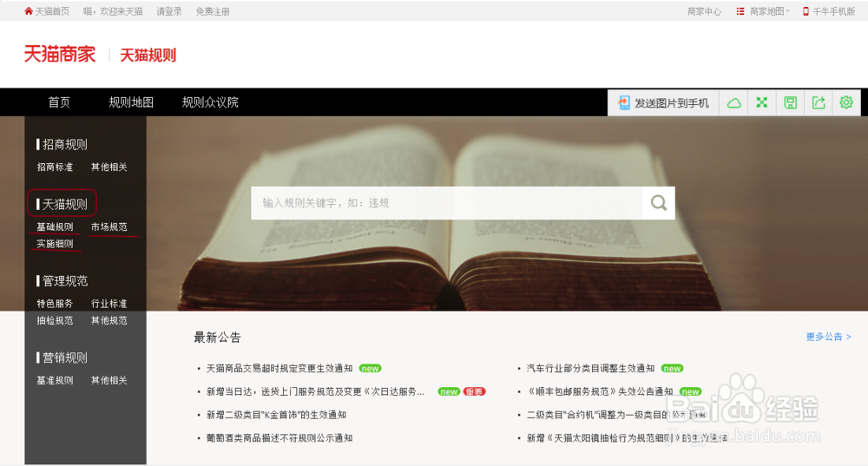Click the 天猫首页 top link
Screen dimensions: 868x466
52,11
